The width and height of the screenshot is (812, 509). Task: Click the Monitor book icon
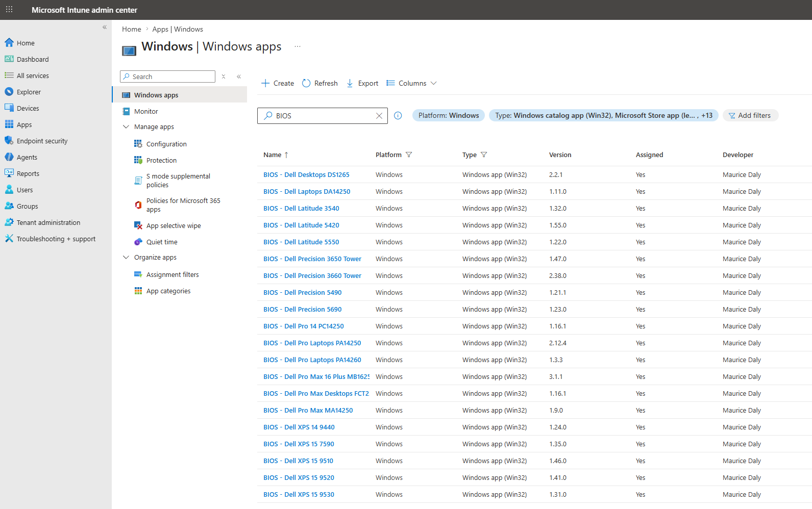[126, 111]
